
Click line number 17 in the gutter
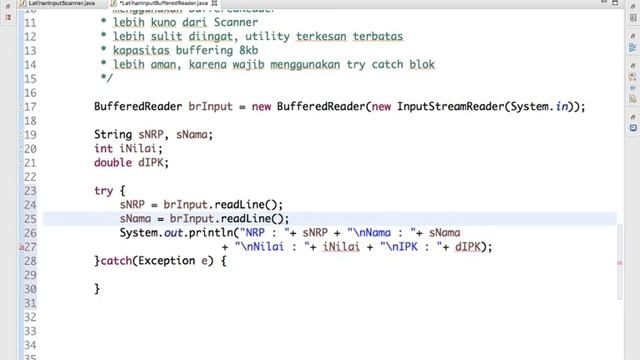[30, 107]
